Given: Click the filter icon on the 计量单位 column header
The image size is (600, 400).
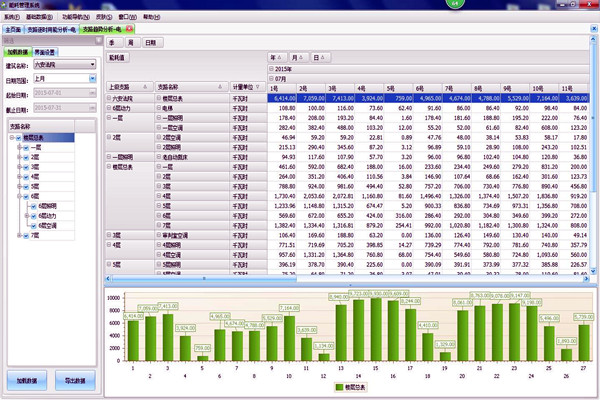Looking at the screenshot, I should tap(259, 87).
